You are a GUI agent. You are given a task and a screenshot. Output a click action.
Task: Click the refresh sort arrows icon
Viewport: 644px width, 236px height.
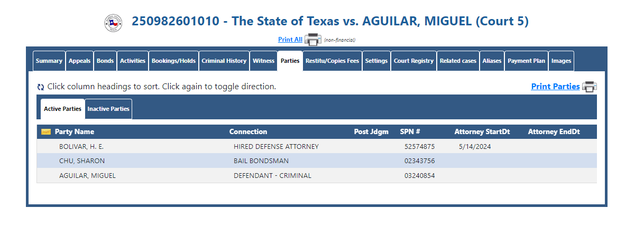[x=41, y=87]
